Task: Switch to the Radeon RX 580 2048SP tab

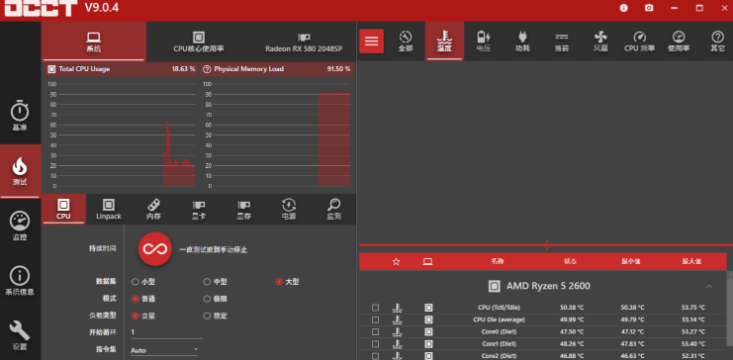Action: [x=304, y=41]
